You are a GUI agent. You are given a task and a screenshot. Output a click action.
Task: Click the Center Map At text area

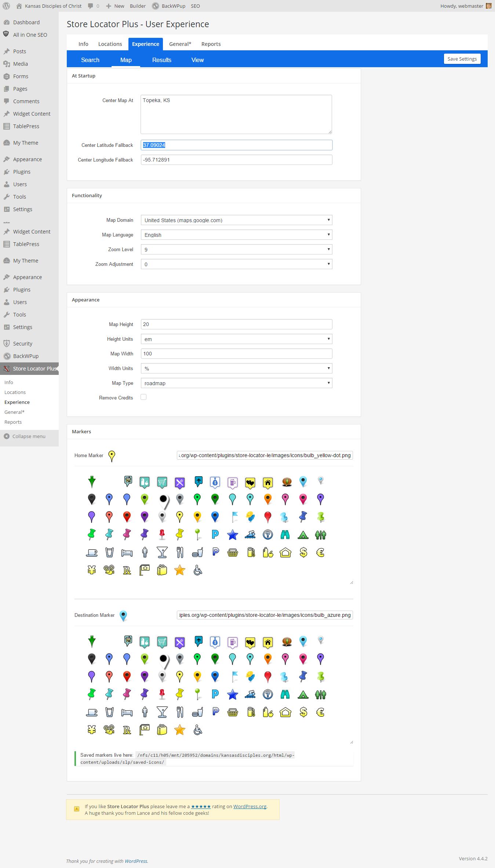click(236, 114)
